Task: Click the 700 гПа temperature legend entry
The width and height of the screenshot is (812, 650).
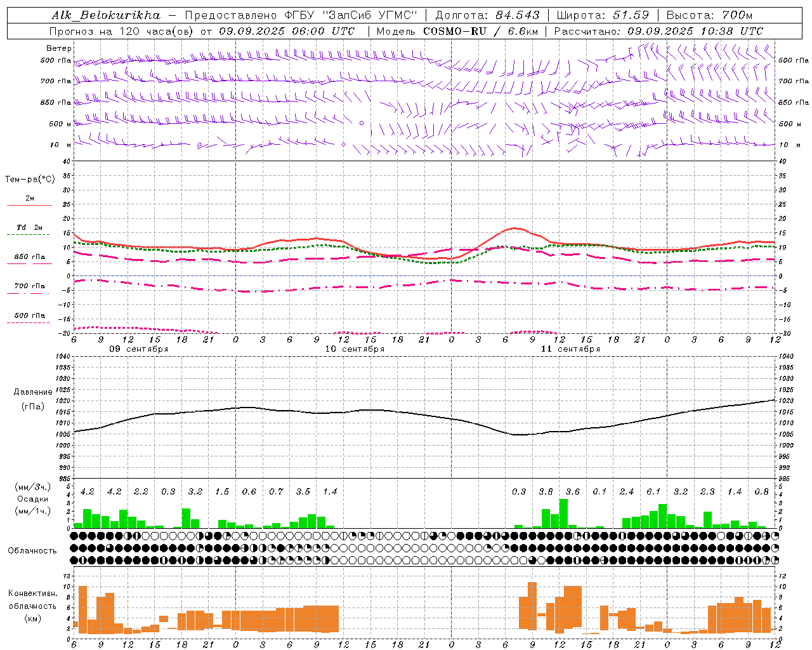Action: pos(29,286)
